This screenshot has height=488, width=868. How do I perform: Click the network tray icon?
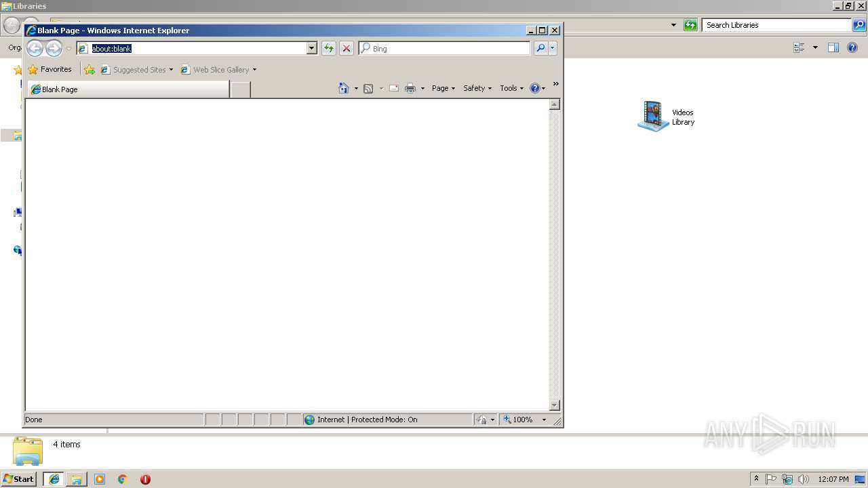(787, 479)
